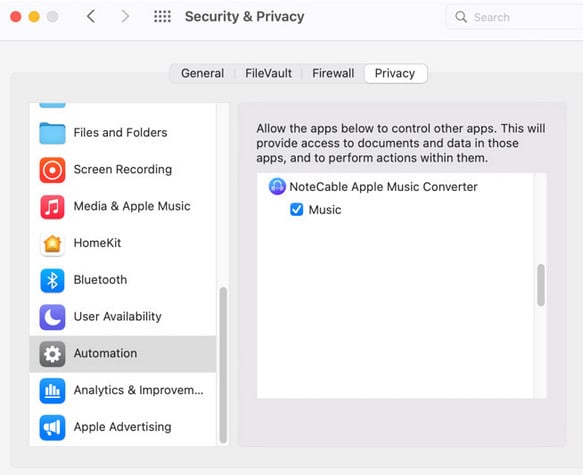
Task: Select the Automation row in the sidebar
Action: (x=123, y=354)
